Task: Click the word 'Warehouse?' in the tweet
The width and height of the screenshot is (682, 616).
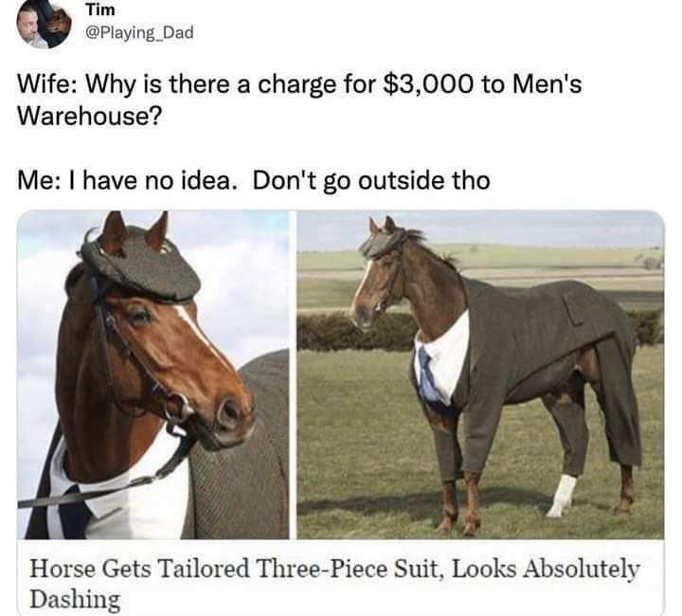Action: point(89,116)
